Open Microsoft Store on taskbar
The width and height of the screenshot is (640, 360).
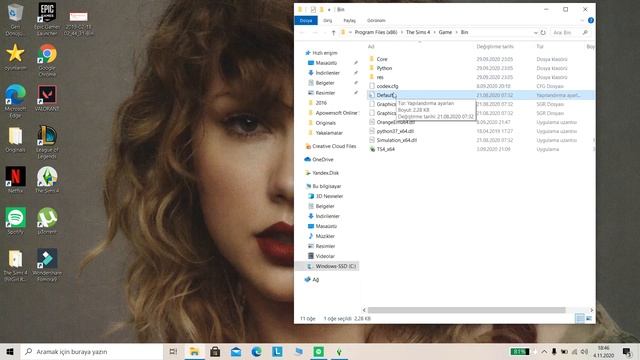tap(215, 351)
